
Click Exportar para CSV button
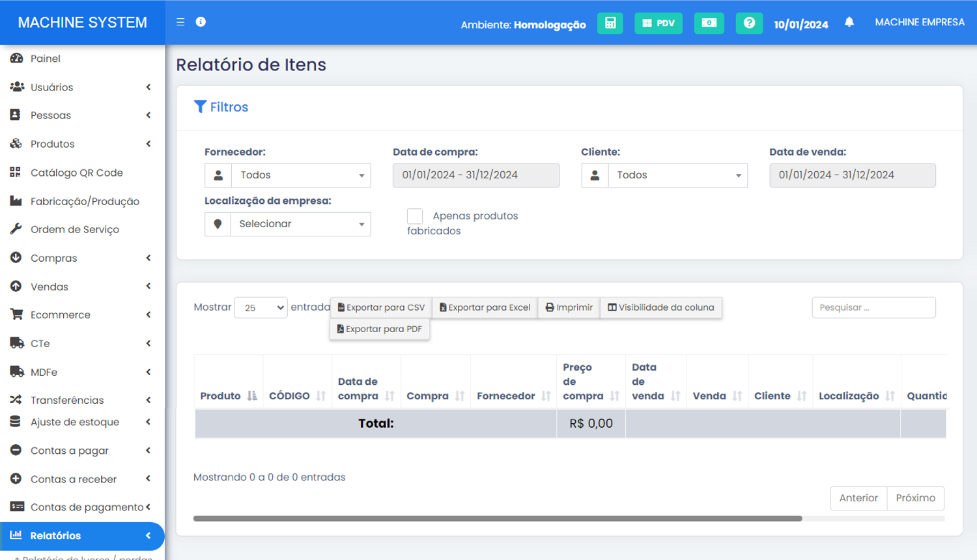pos(381,307)
